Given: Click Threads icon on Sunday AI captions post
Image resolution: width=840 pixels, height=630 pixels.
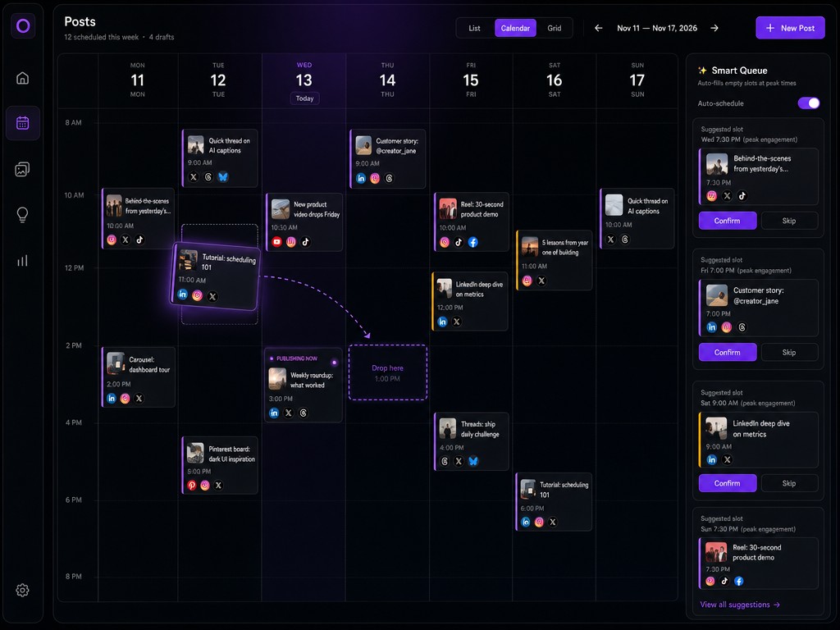Looking at the screenshot, I should click(x=624, y=240).
